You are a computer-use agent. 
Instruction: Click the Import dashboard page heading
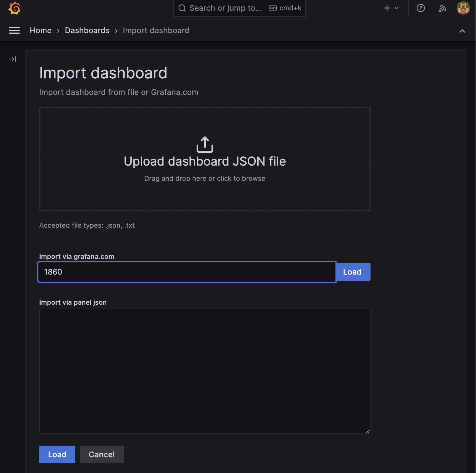pos(103,73)
